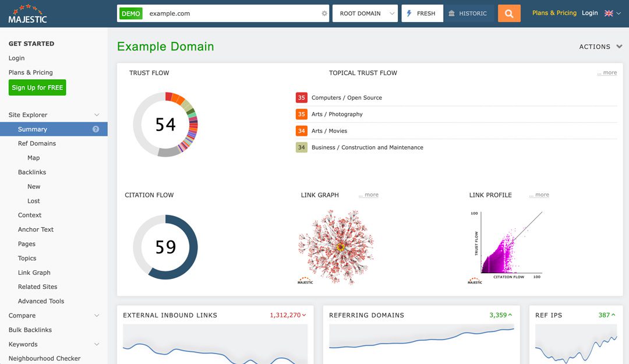Open Ref Domains page
629x364 pixels.
(x=37, y=143)
